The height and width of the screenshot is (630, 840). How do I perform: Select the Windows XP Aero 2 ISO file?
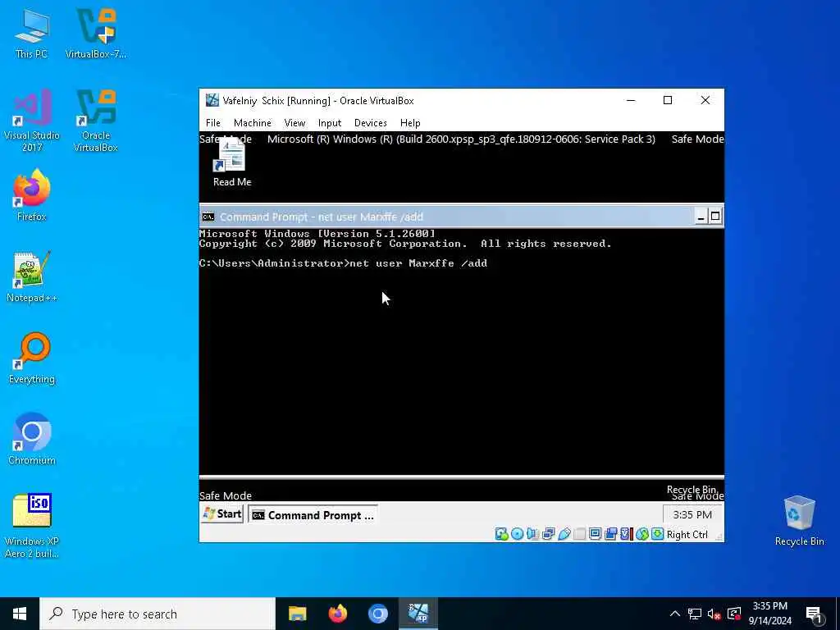point(32,526)
